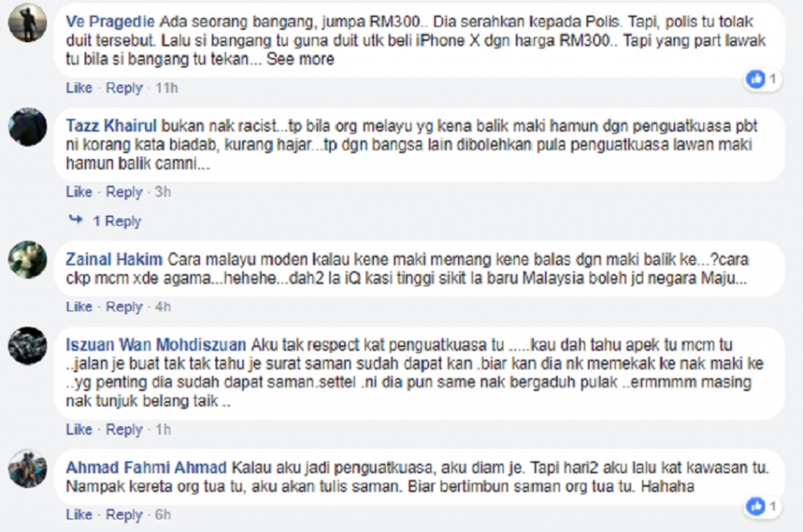Screen dimensions: 803x532
Task: Reply to Zainal Hakim's comment
Action: [x=124, y=307]
